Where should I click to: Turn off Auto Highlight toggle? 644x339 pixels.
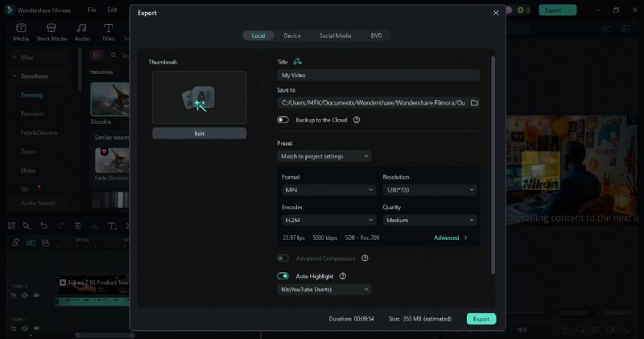[x=283, y=276]
